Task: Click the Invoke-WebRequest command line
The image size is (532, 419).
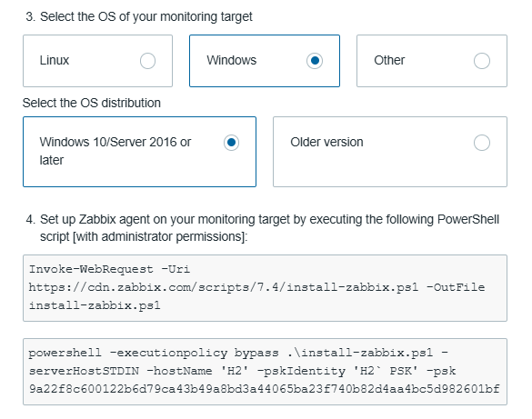Action: tap(109, 269)
